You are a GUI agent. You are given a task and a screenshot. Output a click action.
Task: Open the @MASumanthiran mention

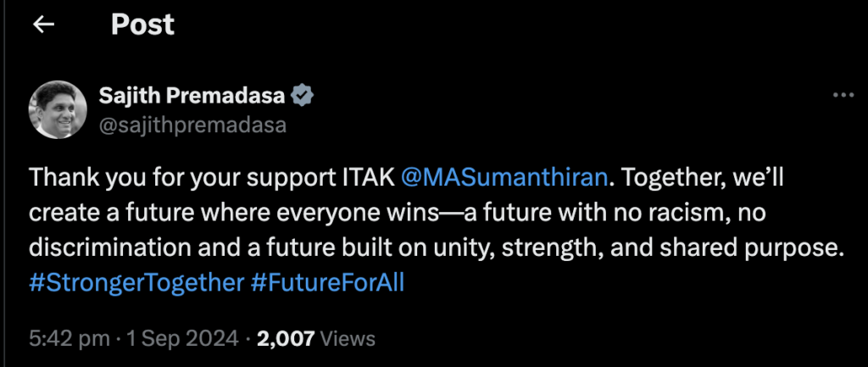click(x=504, y=178)
